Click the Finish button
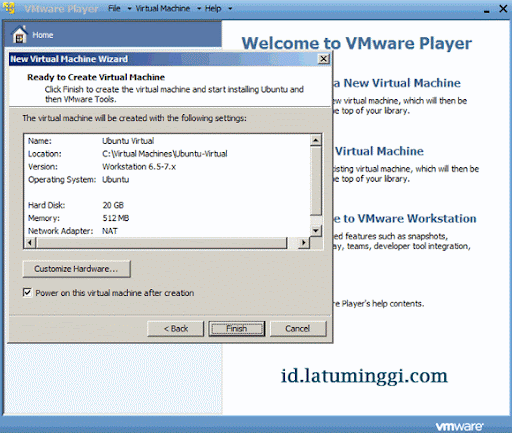 click(x=237, y=329)
